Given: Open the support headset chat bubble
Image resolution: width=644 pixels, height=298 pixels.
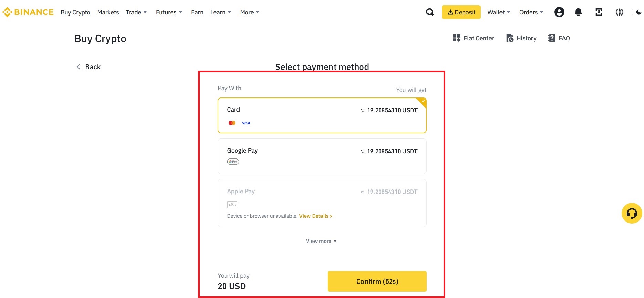Looking at the screenshot, I should tap(632, 213).
